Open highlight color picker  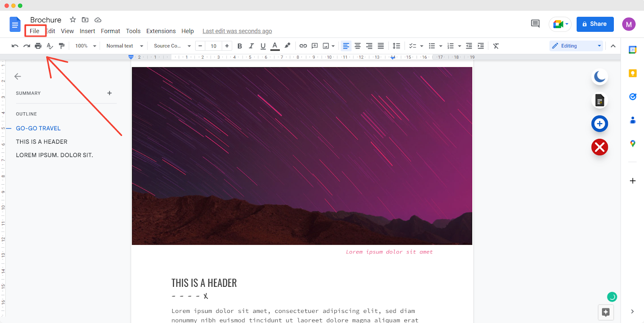[287, 46]
